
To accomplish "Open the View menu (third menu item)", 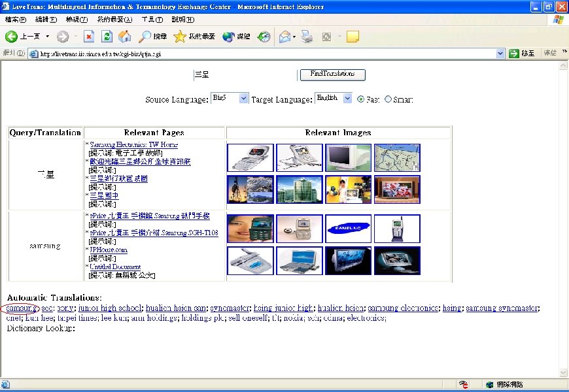I will tap(77, 20).
